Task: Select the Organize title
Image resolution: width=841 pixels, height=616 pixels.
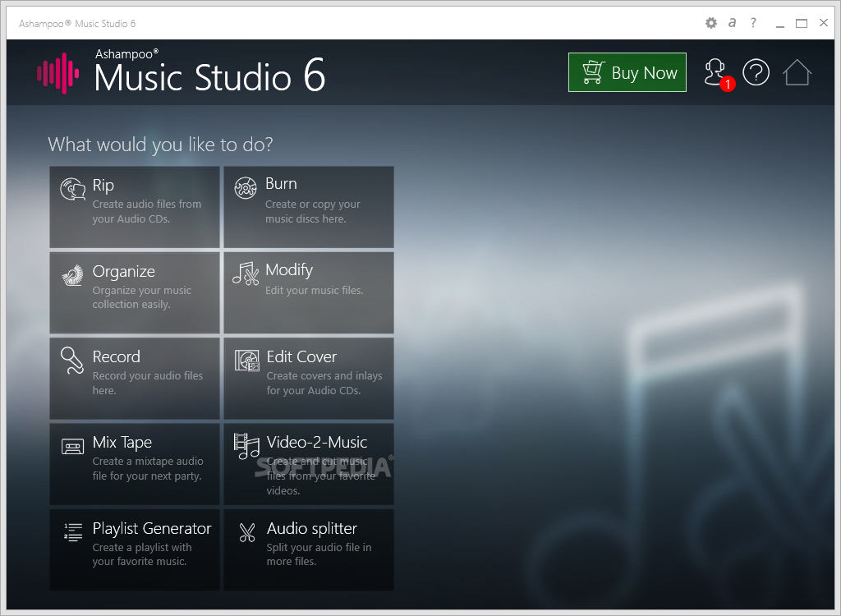Action: 123,272
